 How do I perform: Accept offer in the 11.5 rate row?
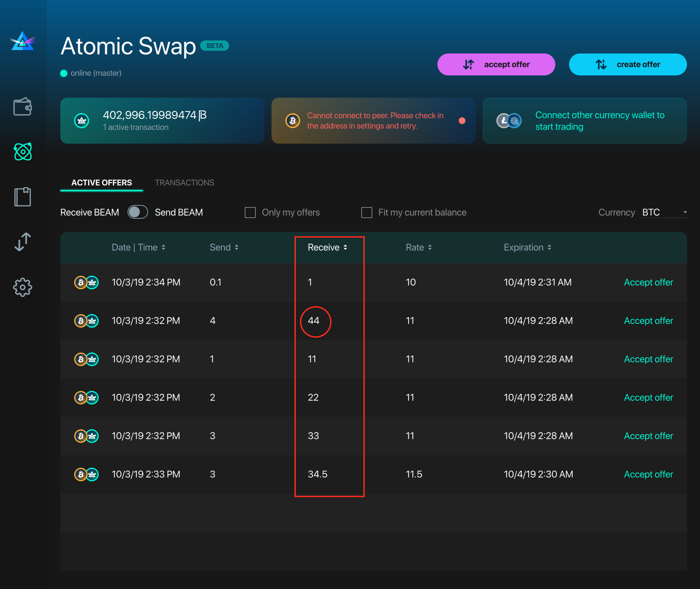coord(648,474)
